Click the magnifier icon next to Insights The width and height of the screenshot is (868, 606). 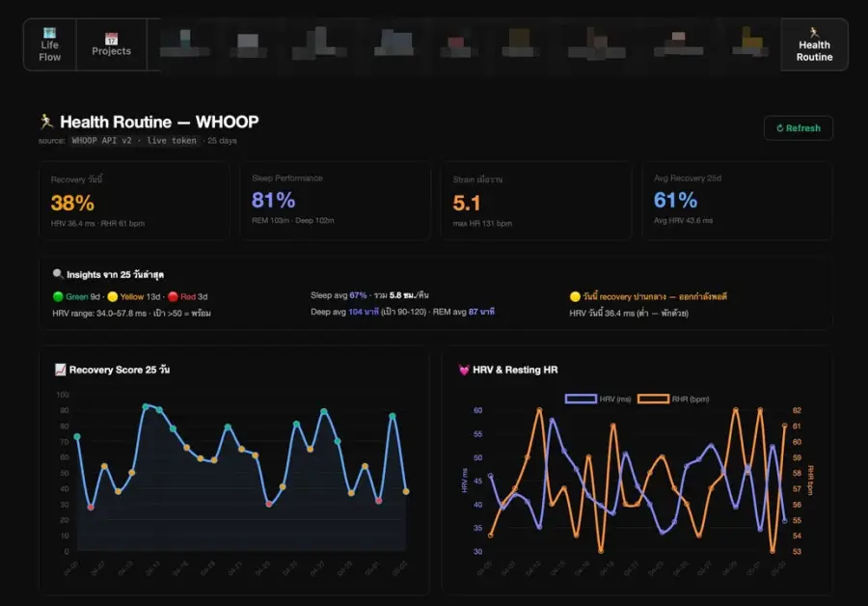point(58,274)
